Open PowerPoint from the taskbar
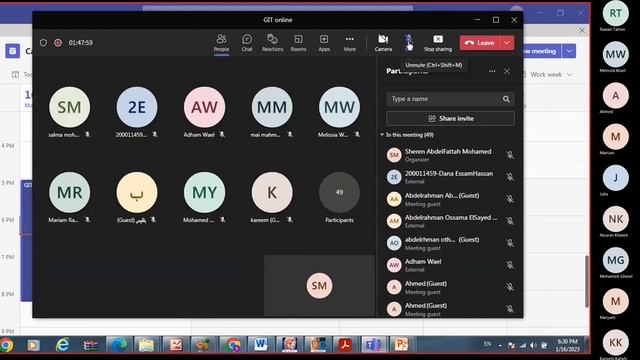Viewport: 640px width, 360px height. coord(401,345)
